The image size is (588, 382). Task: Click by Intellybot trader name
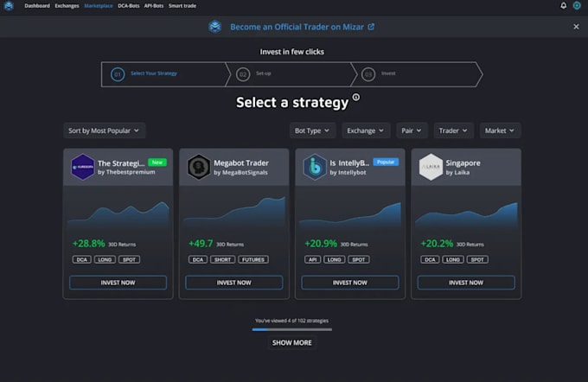tap(348, 173)
